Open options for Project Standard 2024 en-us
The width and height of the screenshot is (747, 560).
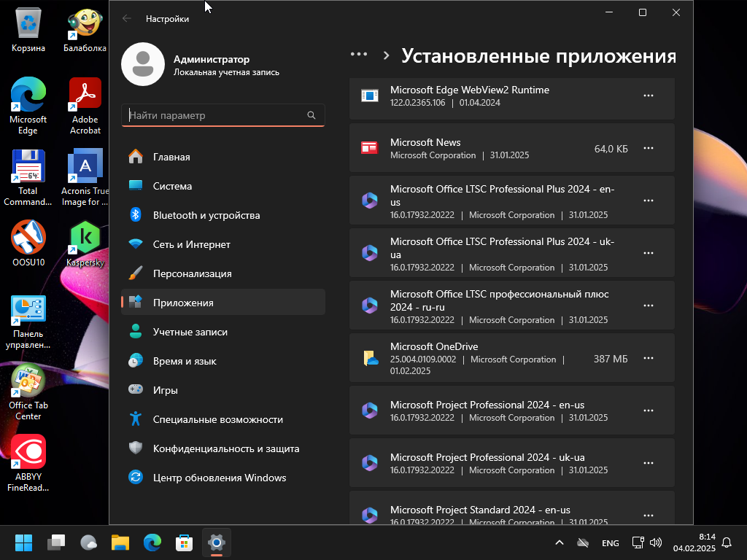click(x=649, y=516)
